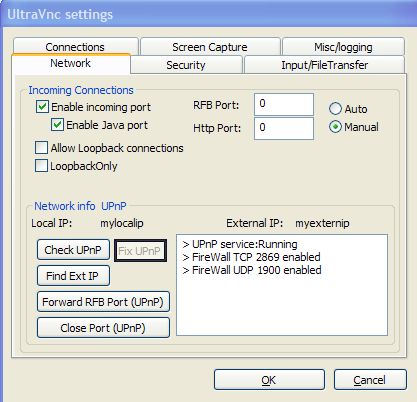
Task: Switch to Input/FileTransfer tab
Action: (x=325, y=65)
